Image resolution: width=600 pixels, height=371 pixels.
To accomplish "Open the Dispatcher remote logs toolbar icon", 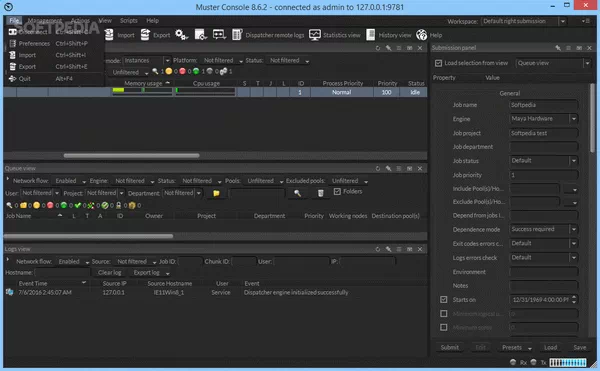I will [237, 35].
